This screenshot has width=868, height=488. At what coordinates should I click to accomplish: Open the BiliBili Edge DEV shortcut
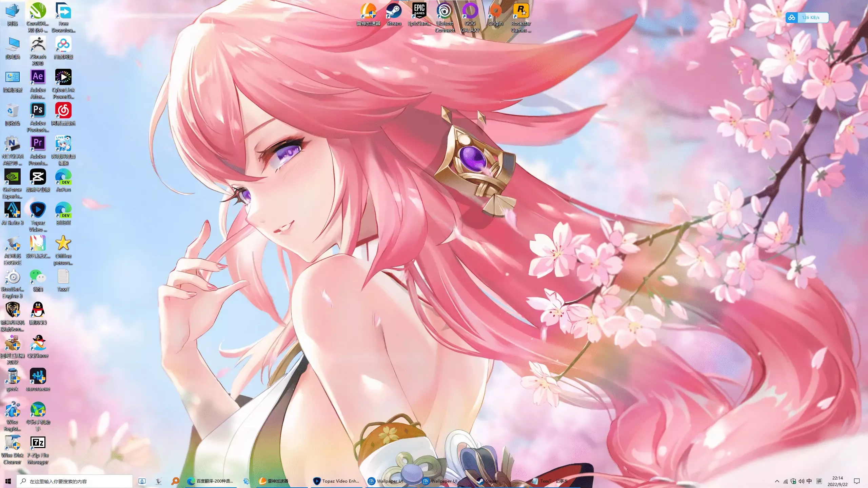pos(63,214)
